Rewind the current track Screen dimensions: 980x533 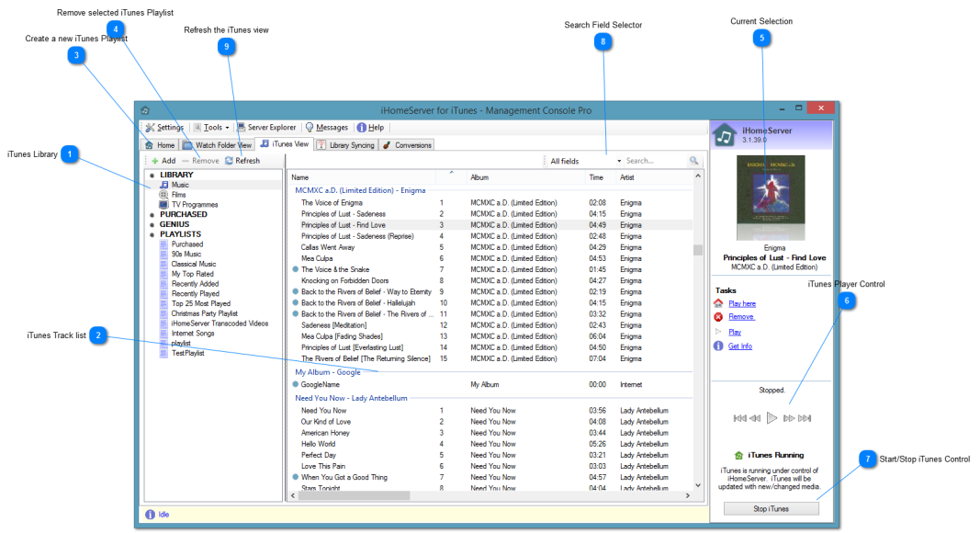pyautogui.click(x=755, y=418)
